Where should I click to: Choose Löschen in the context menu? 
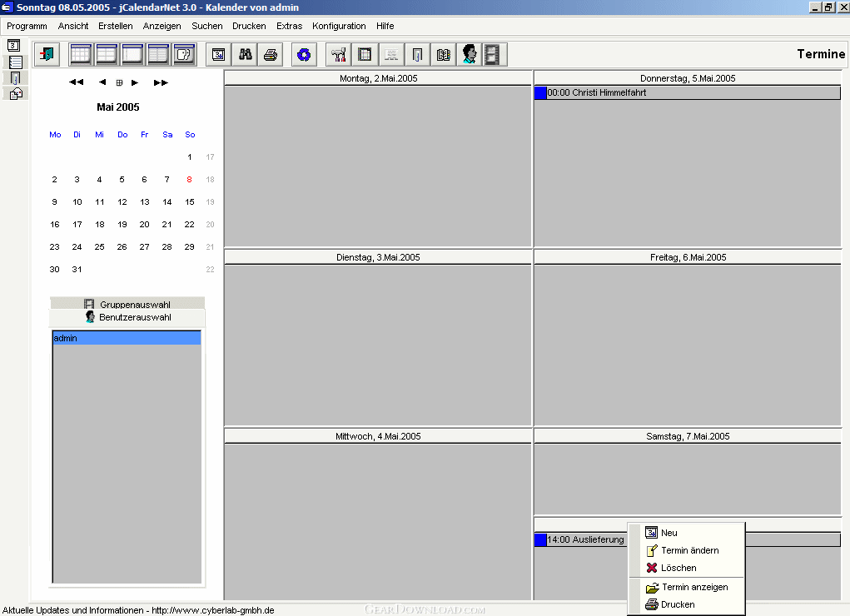[686, 568]
